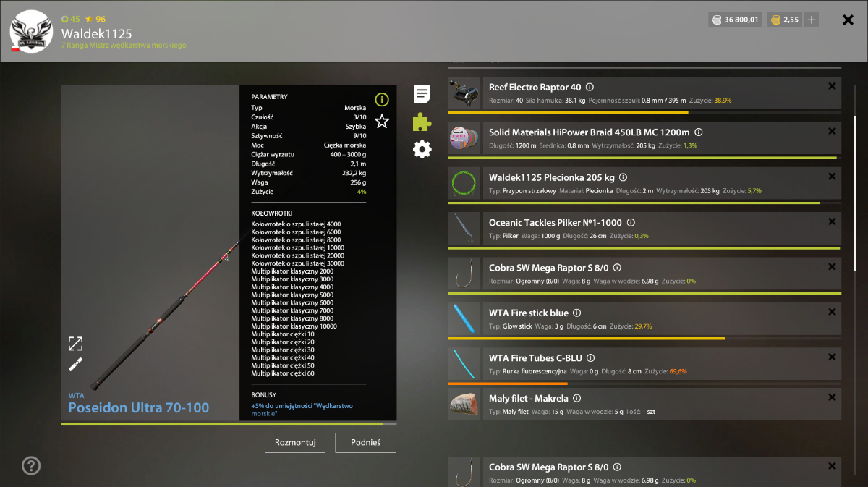The image size is (868, 487).
Task: Open the gear settings tab
Action: (422, 149)
